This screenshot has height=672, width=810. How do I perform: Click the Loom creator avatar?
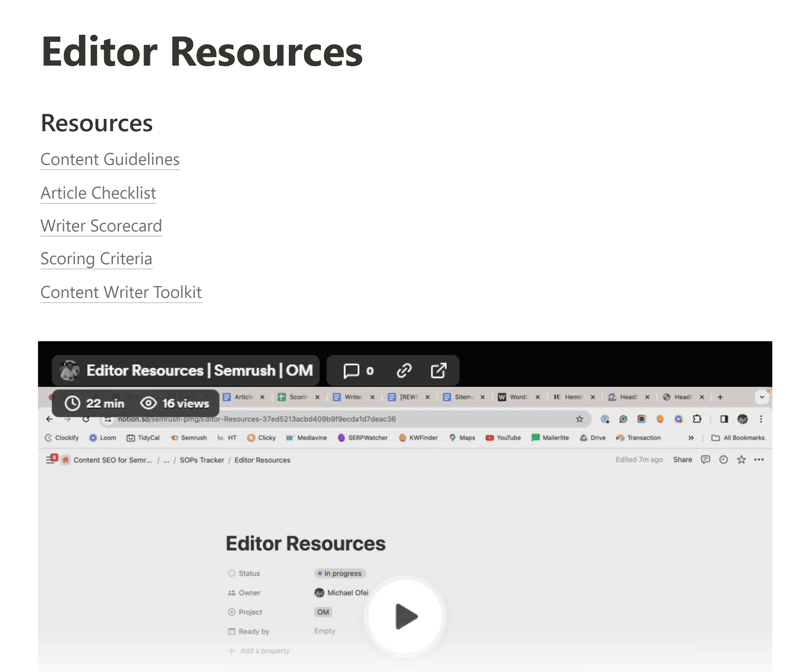pyautogui.click(x=69, y=370)
